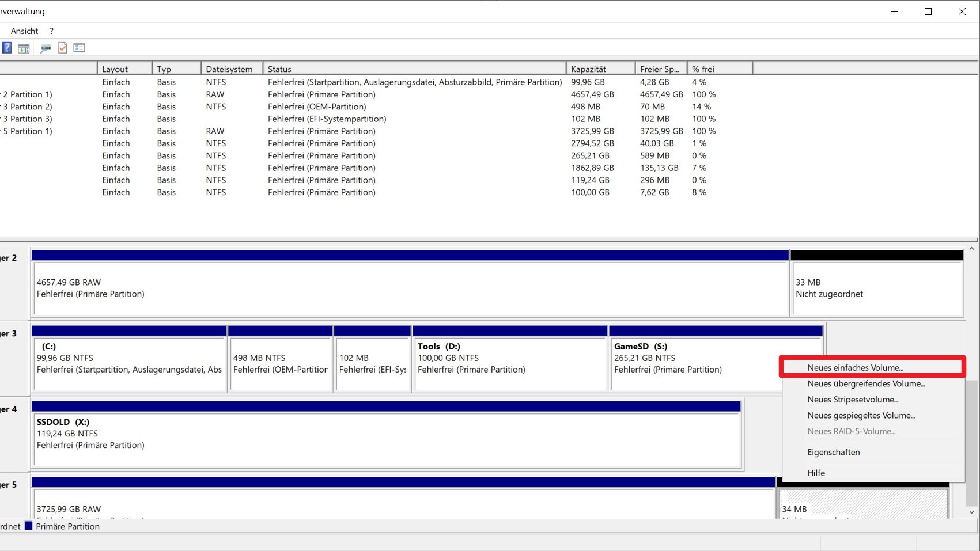The width and height of the screenshot is (980, 551).
Task: Select the GameSD (S:) partition block
Action: [x=691, y=363]
